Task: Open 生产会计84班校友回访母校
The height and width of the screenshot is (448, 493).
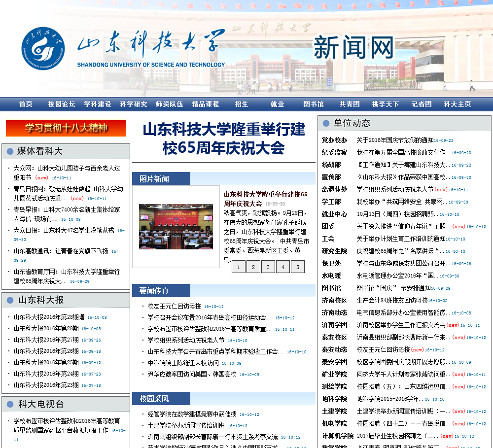Action: coord(392,300)
